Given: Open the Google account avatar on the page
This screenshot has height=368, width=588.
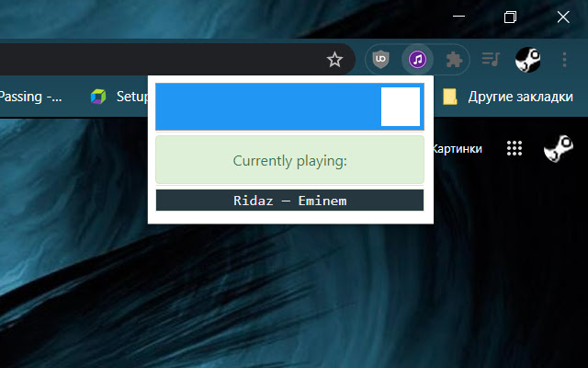Looking at the screenshot, I should (x=559, y=148).
